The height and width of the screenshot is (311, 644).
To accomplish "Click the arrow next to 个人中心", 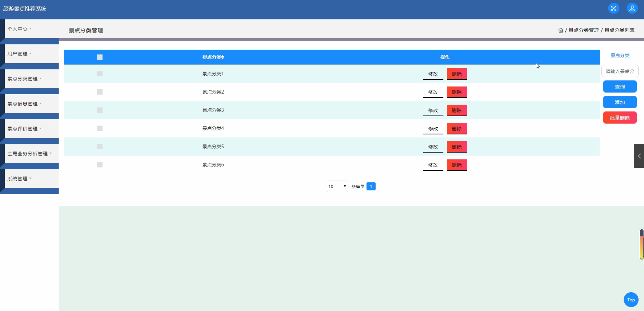I will pyautogui.click(x=30, y=29).
